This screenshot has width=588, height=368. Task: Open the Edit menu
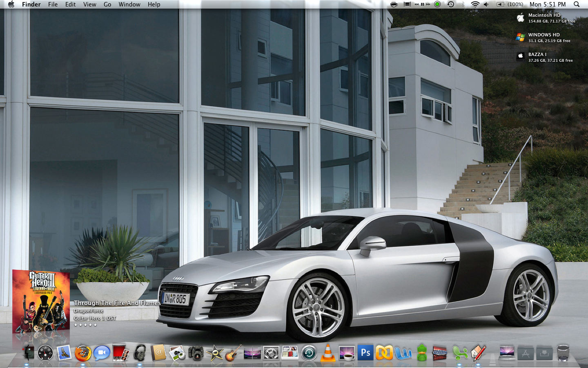(x=70, y=4)
